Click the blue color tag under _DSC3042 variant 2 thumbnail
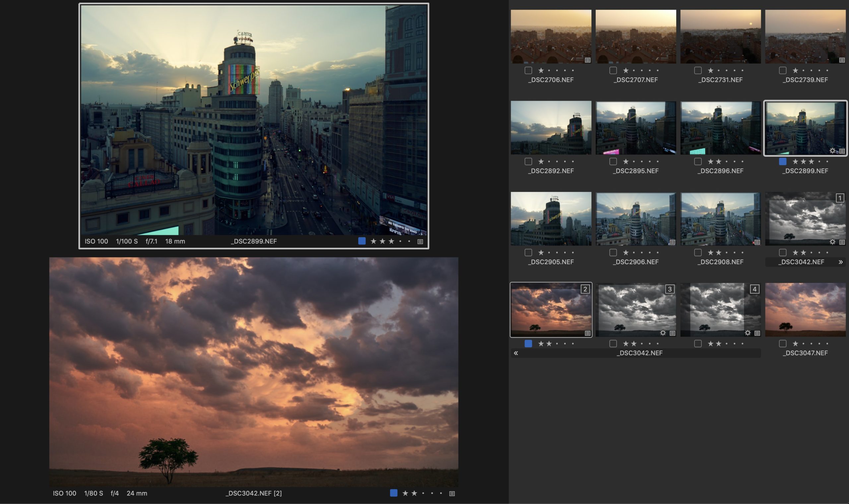Image resolution: width=849 pixels, height=504 pixels. coord(528,343)
